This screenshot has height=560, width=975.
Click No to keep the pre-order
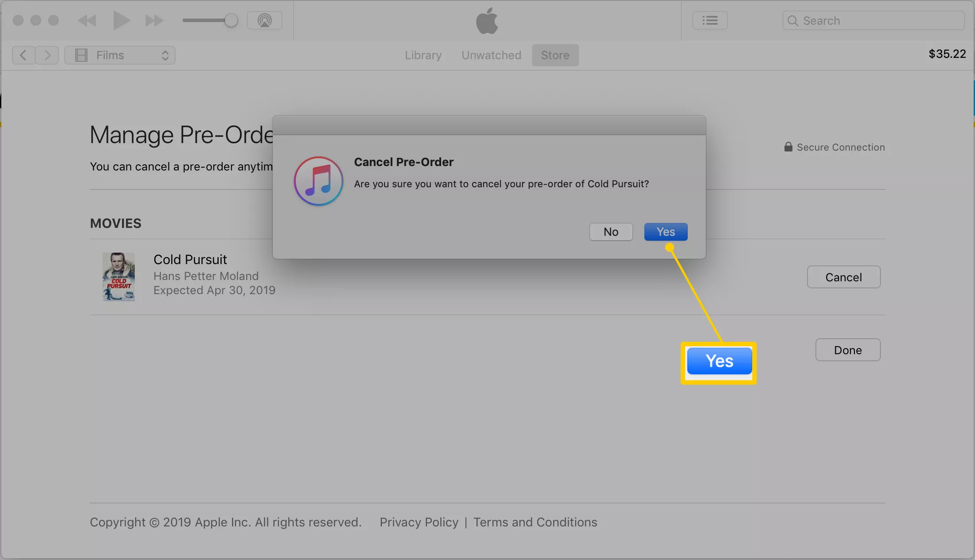610,231
